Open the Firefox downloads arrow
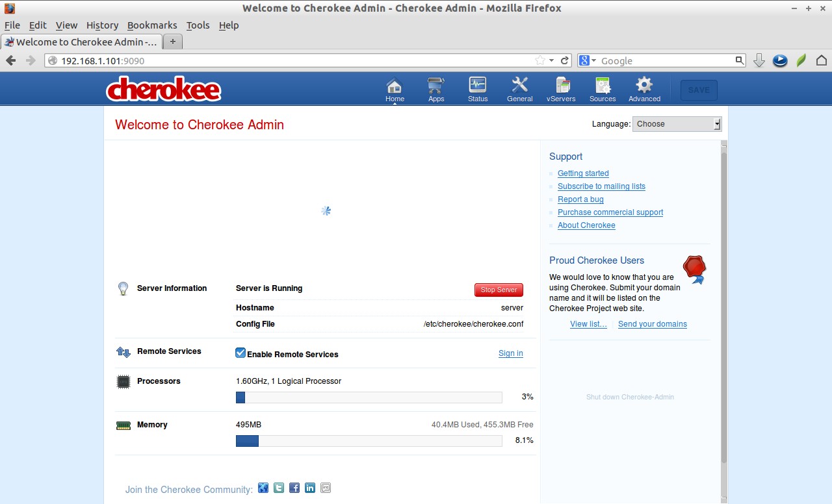The image size is (832, 504). point(759,60)
